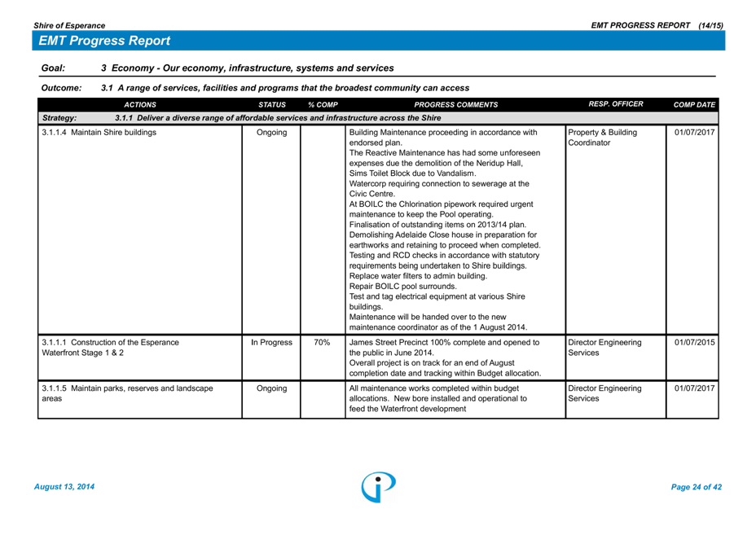756x535 pixels.
Task: Click action '3.1.1.1 Construction of the Esperance Waterfront'
Action: point(110,348)
